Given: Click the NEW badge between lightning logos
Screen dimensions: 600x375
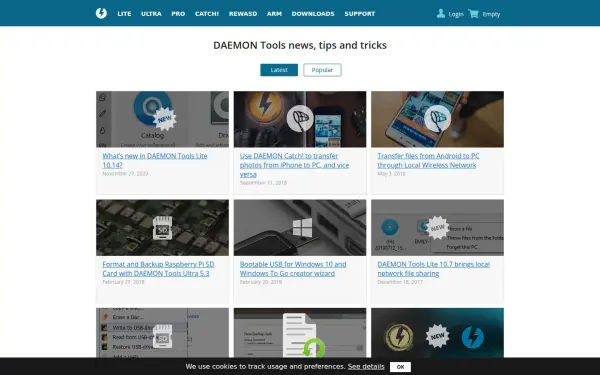Looking at the screenshot, I should coord(437,336).
